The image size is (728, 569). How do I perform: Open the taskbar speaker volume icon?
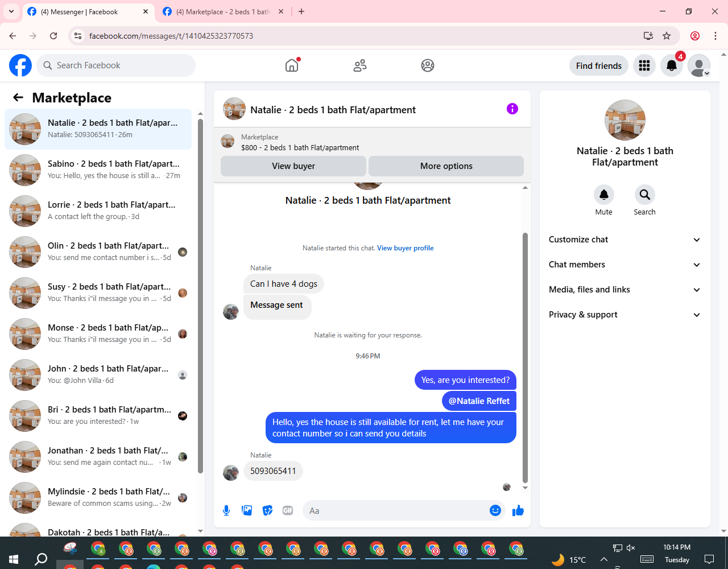point(631,548)
